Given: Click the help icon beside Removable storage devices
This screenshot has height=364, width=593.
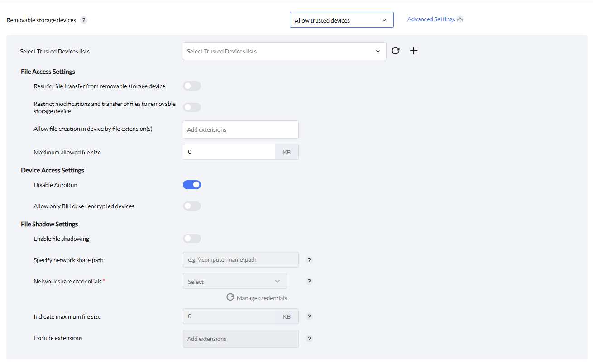Looking at the screenshot, I should tap(84, 20).
